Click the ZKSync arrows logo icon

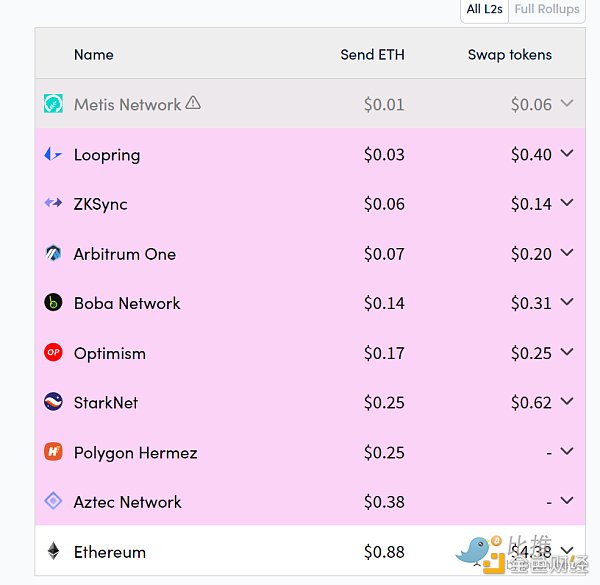coord(53,202)
